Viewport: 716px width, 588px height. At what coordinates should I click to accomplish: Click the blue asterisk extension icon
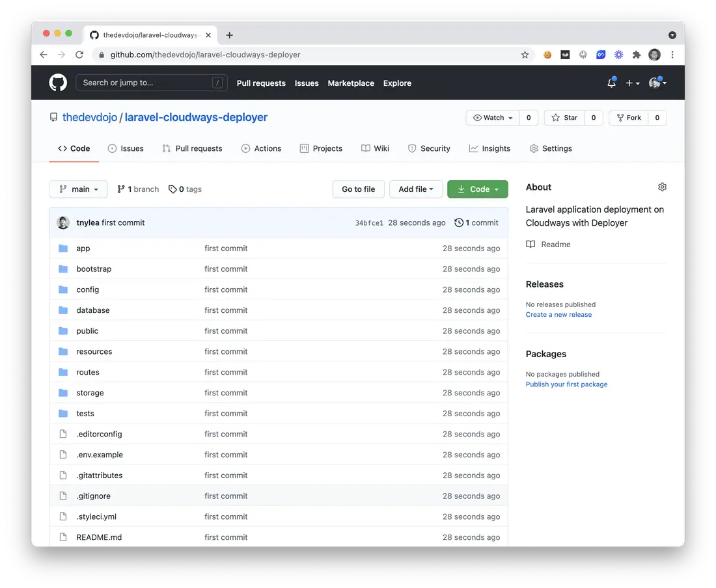point(619,55)
